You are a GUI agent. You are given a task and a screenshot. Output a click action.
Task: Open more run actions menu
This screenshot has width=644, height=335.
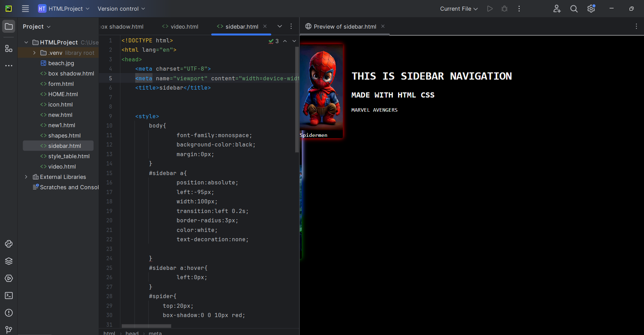pos(519,9)
